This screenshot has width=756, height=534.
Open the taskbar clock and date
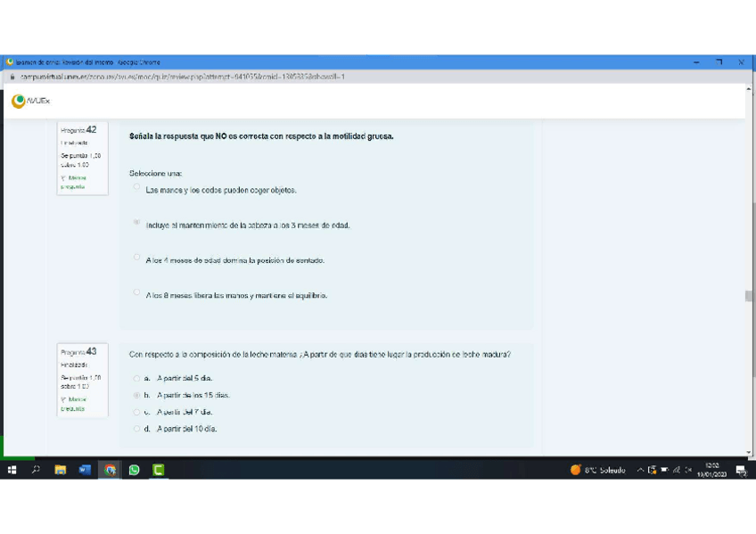click(x=711, y=470)
